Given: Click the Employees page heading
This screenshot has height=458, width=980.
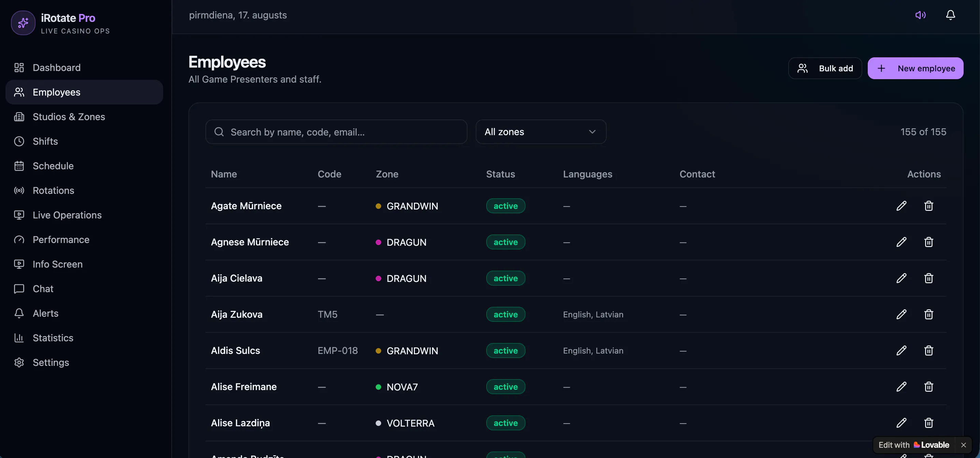Looking at the screenshot, I should click(227, 62).
